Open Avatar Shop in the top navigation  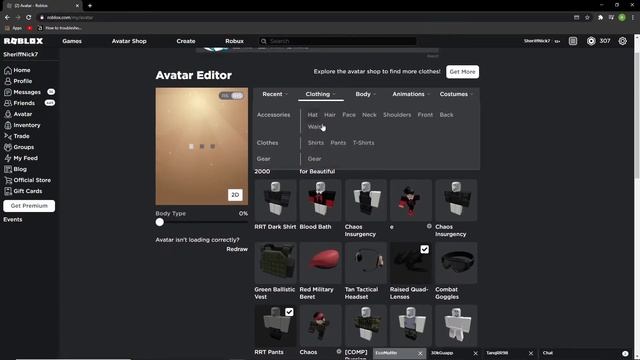(129, 41)
